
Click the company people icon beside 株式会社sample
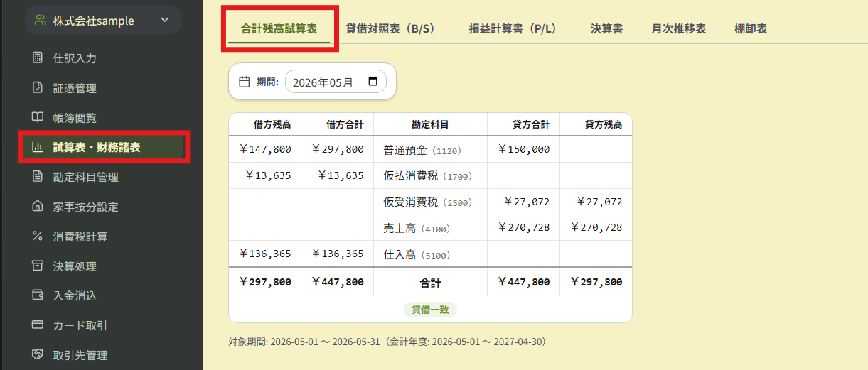[x=40, y=21]
